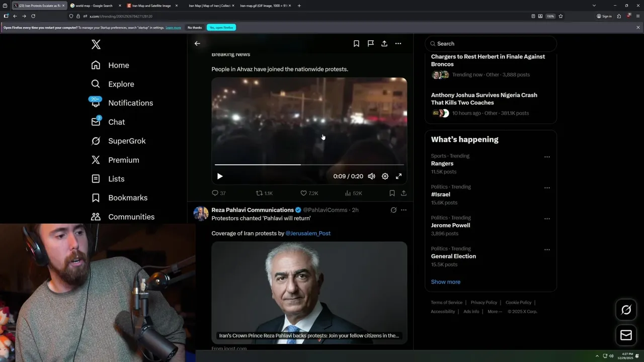
Task: View Ahvaz post analytics (52K)
Action: (353, 193)
